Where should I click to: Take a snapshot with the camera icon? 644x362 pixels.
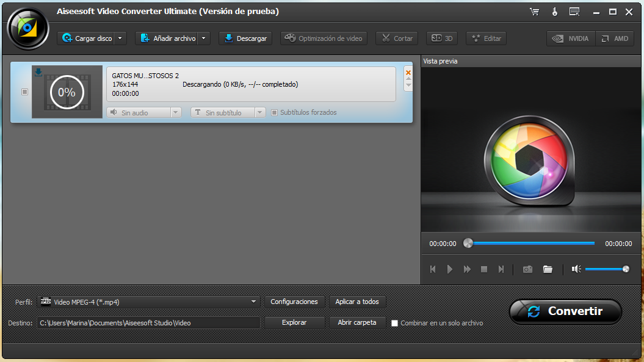click(x=527, y=269)
